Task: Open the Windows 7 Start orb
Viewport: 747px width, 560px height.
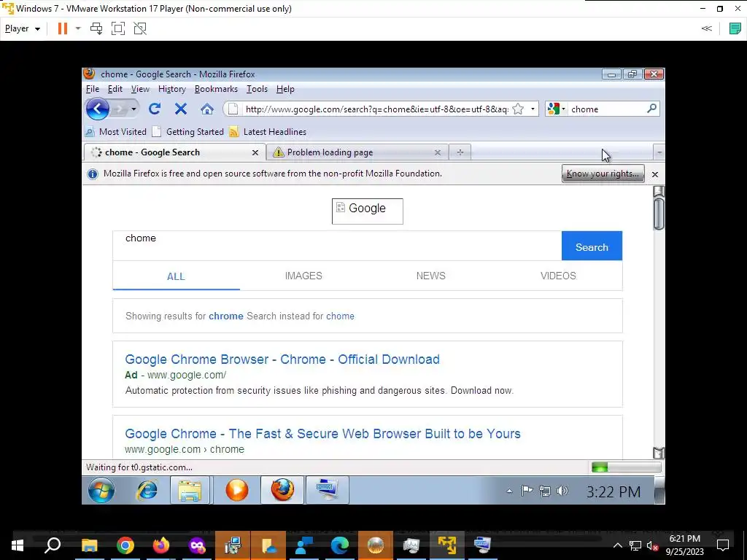Action: coord(101,490)
